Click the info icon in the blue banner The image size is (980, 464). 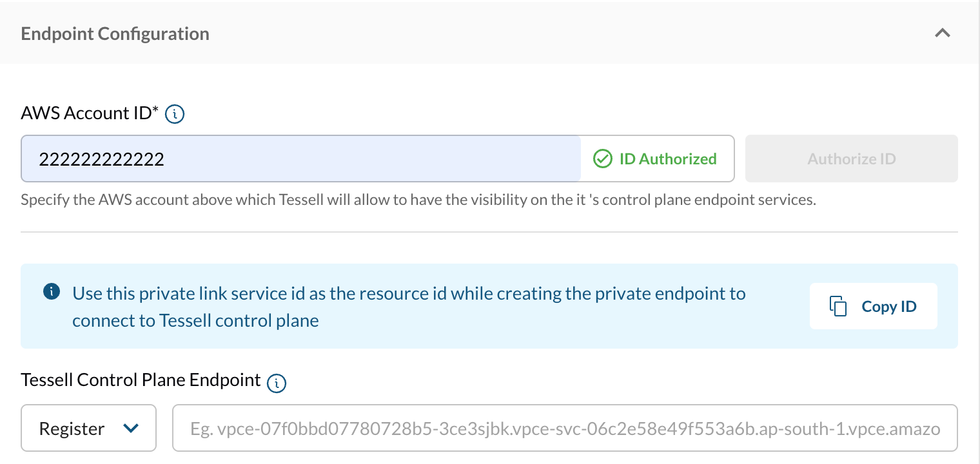click(52, 292)
